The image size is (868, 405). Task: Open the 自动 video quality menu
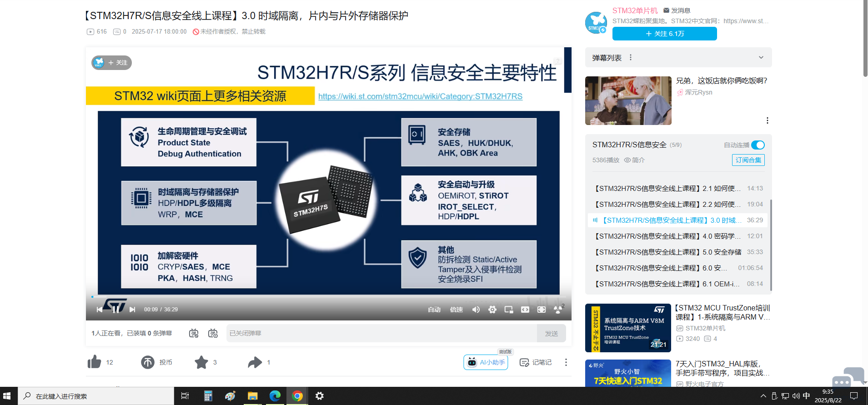(434, 310)
